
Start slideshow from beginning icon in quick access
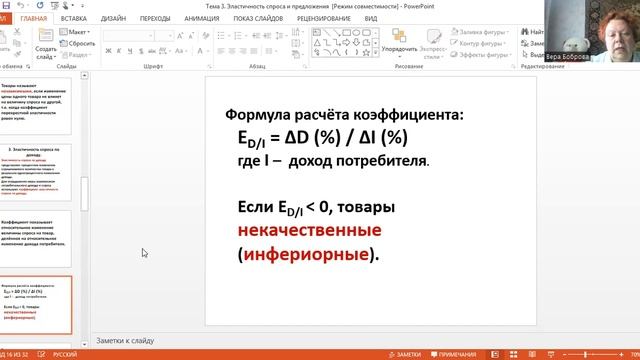pyautogui.click(x=54, y=6)
